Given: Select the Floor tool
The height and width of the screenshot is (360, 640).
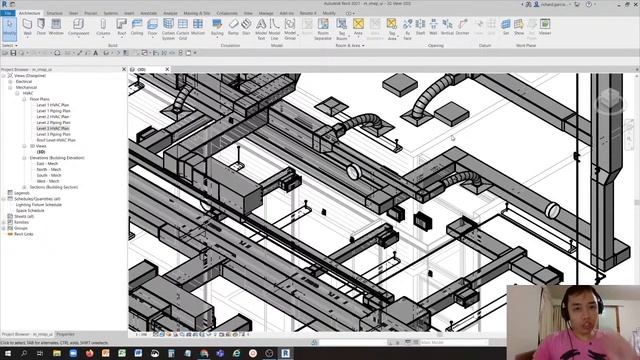Looking at the screenshot, I should (152, 27).
